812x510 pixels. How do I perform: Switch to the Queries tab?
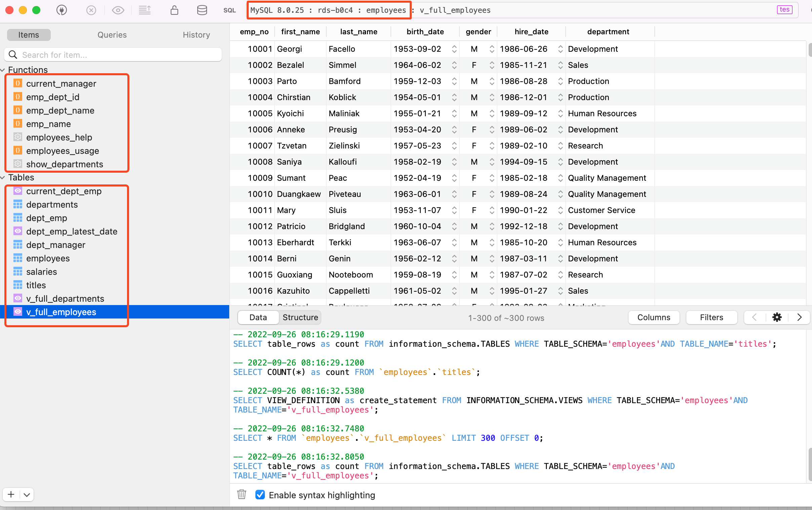click(112, 35)
